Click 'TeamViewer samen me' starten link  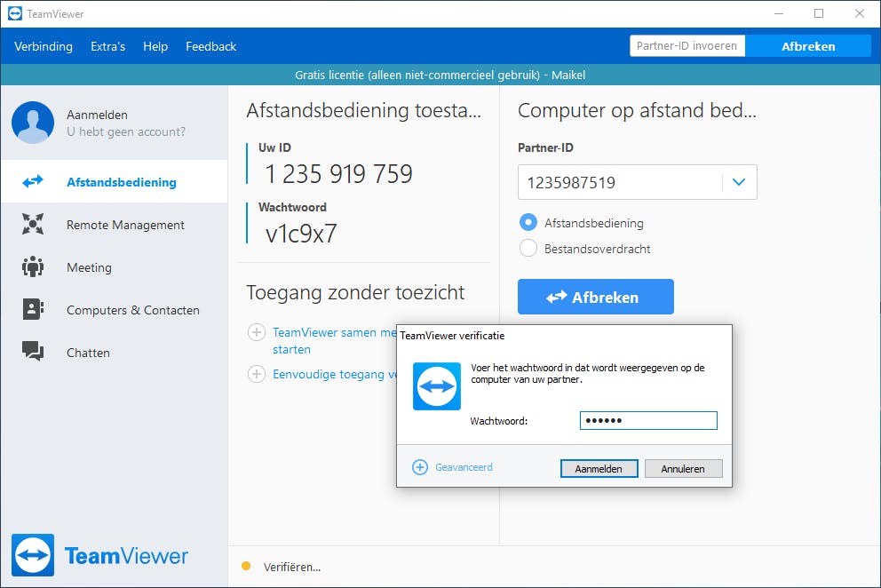pyautogui.click(x=334, y=341)
